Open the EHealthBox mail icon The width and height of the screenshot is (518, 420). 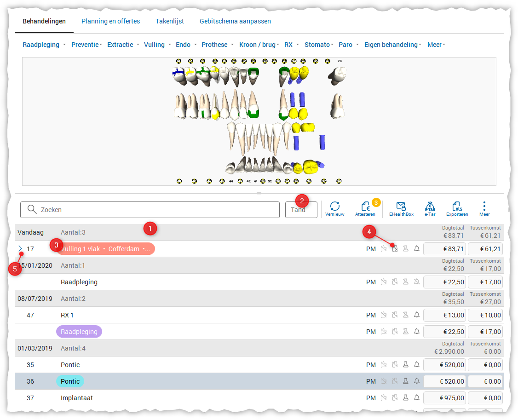[401, 207]
